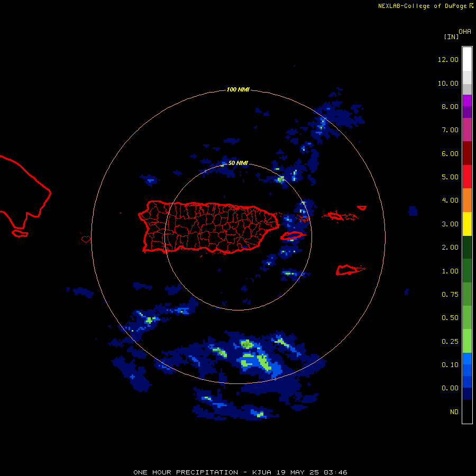Select the 6.00 legend value

click(x=450, y=153)
